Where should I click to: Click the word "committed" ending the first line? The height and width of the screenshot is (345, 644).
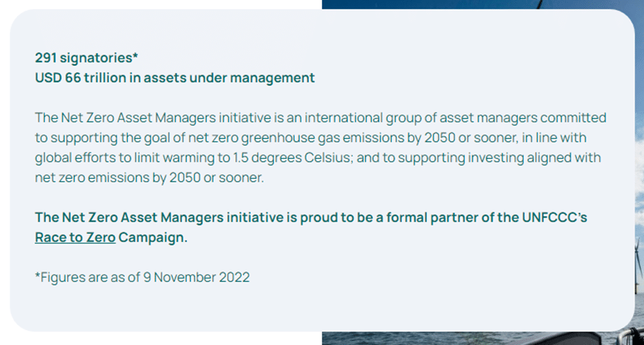point(573,117)
